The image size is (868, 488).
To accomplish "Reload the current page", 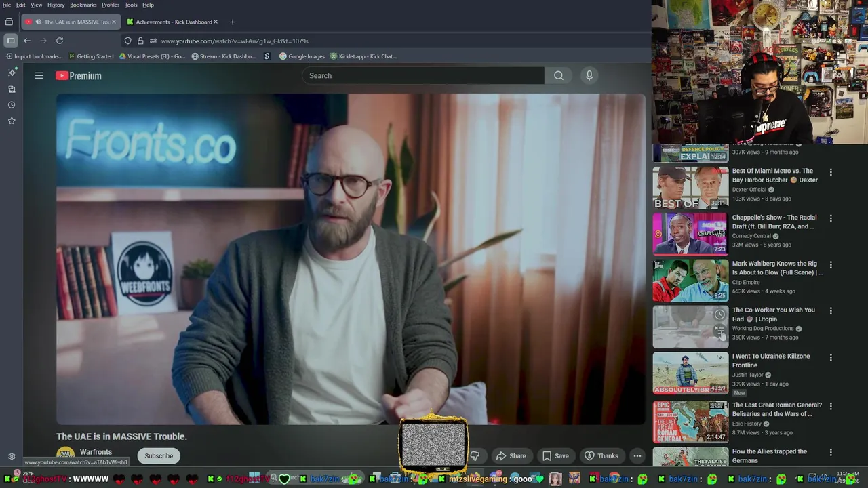I will 60,41.
